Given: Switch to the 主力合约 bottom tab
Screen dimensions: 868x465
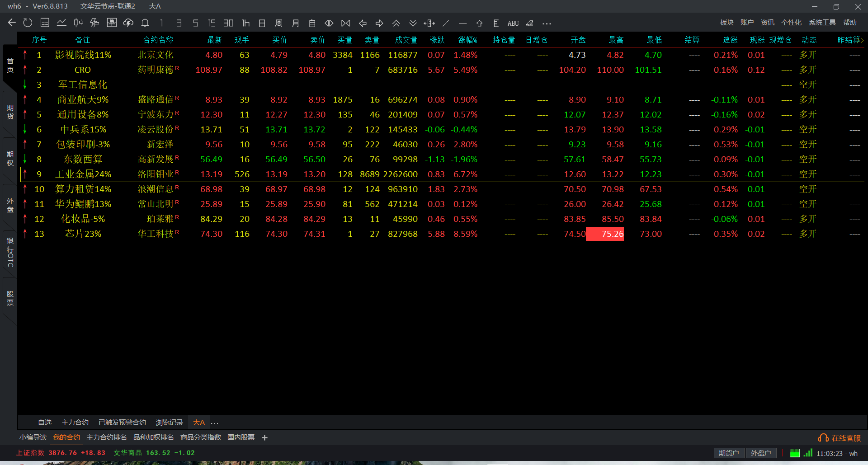Looking at the screenshot, I should (75, 423).
